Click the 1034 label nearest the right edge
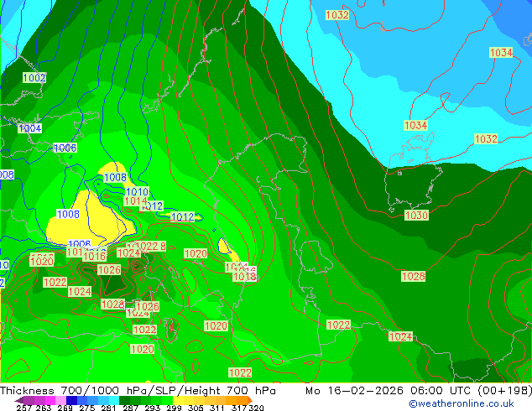532x411 pixels. coord(501,53)
